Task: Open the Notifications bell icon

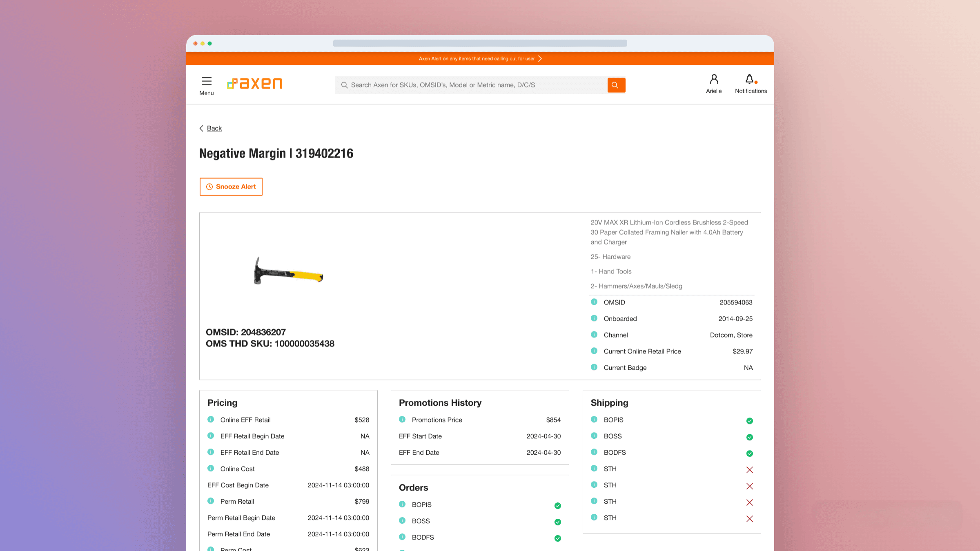Action: coord(750,79)
